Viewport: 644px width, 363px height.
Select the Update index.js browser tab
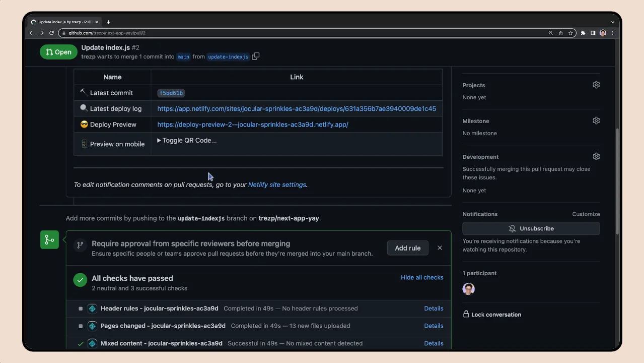pos(63,22)
